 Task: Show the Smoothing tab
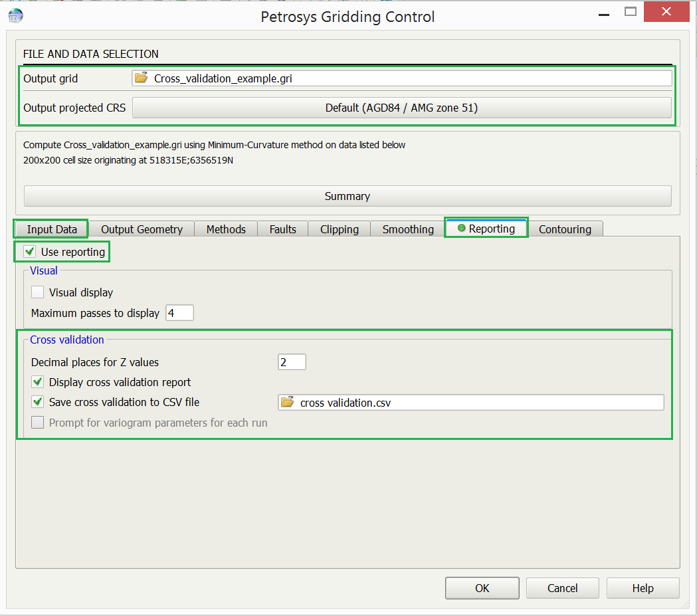click(407, 229)
